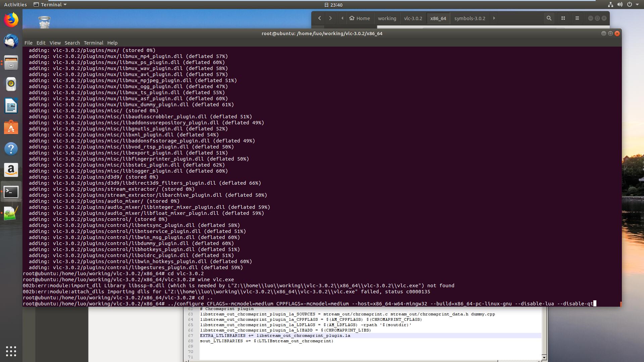The width and height of the screenshot is (644, 362).
Task: Go to working folder in pathbar
Action: click(x=387, y=18)
